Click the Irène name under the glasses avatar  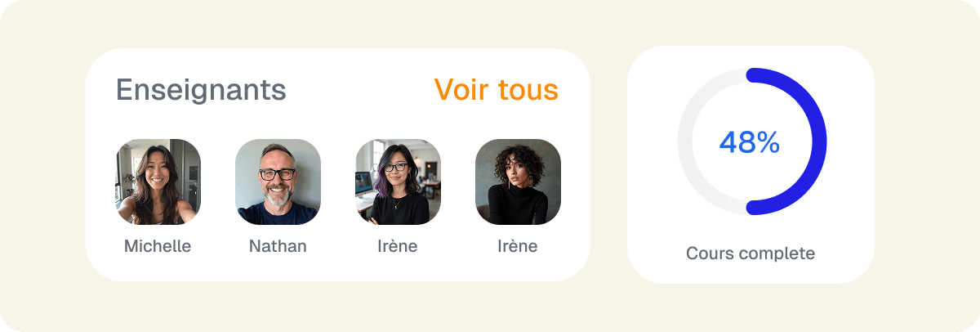398,246
